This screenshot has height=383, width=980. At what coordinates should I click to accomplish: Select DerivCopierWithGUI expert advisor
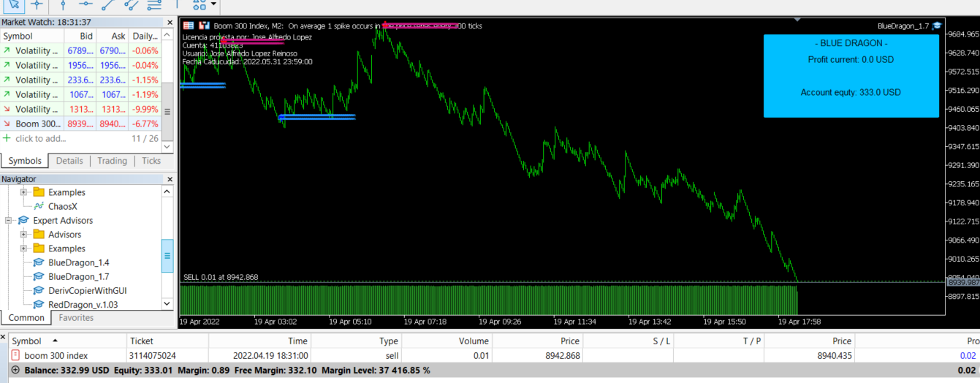pos(87,290)
